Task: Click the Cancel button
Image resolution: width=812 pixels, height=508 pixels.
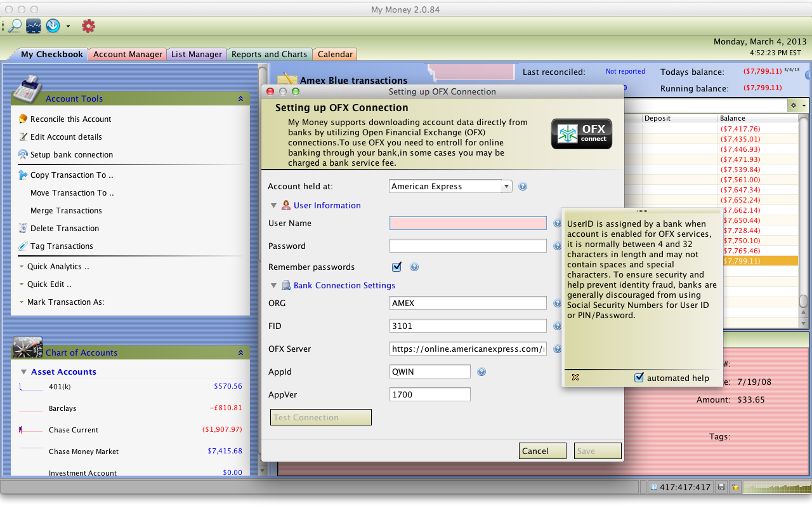Action: (542, 451)
